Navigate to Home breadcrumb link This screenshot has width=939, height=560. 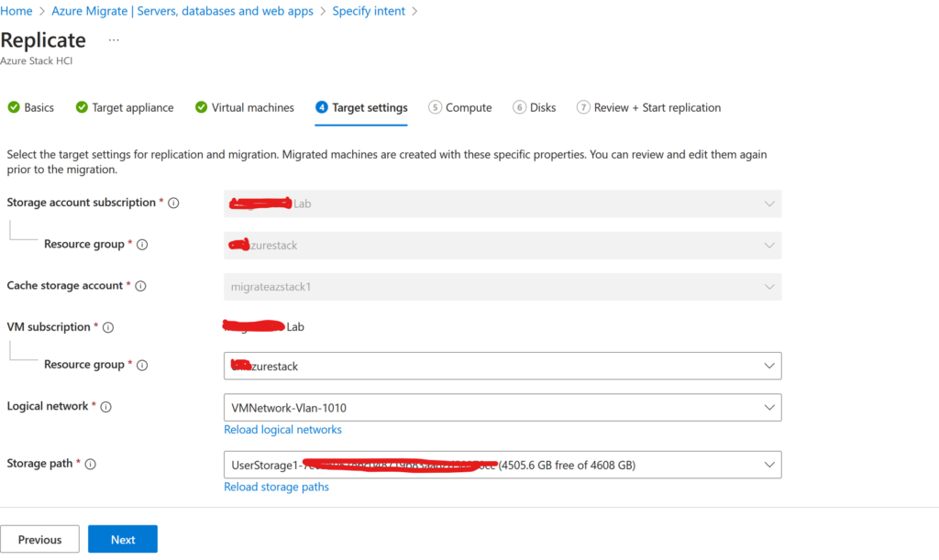click(17, 11)
